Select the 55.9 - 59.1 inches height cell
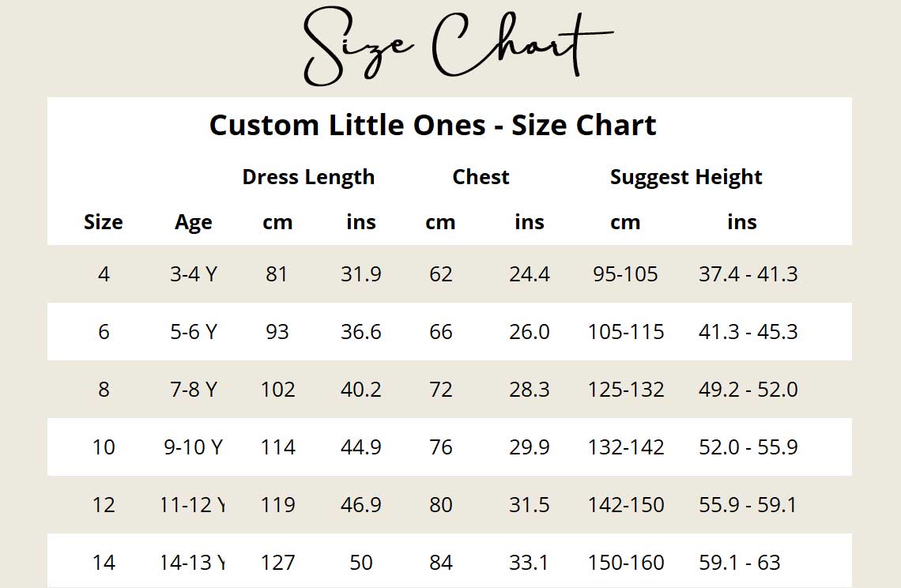The width and height of the screenshot is (901, 588). point(748,505)
